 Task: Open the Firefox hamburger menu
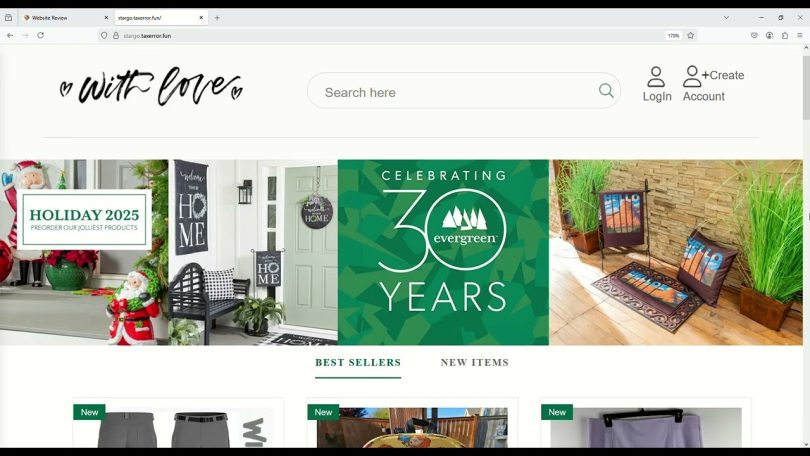[800, 36]
